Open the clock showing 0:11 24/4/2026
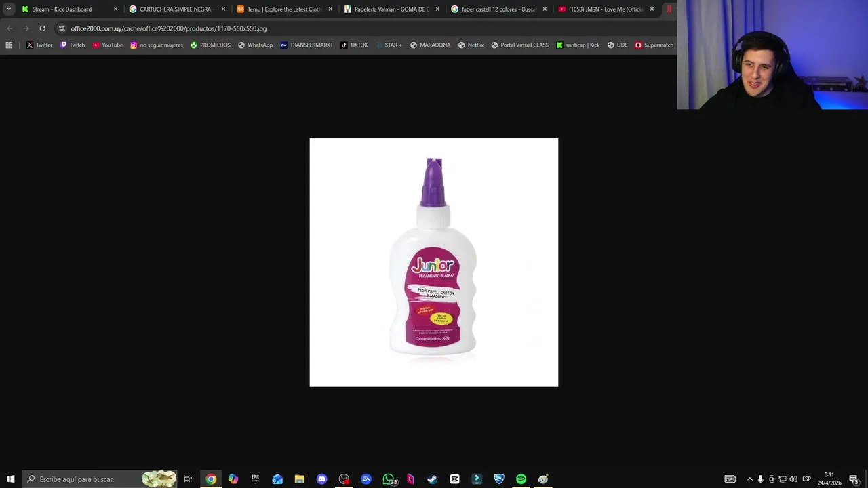The image size is (868, 488). [x=829, y=479]
